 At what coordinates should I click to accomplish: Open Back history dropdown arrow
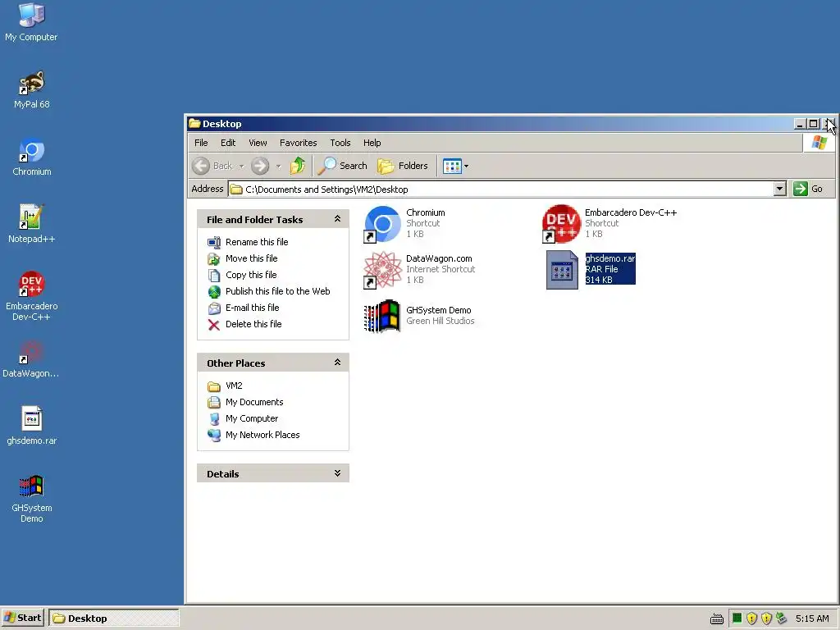[242, 166]
